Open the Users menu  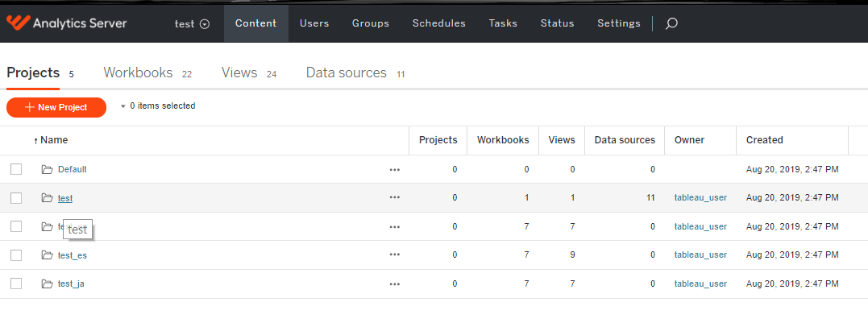314,23
